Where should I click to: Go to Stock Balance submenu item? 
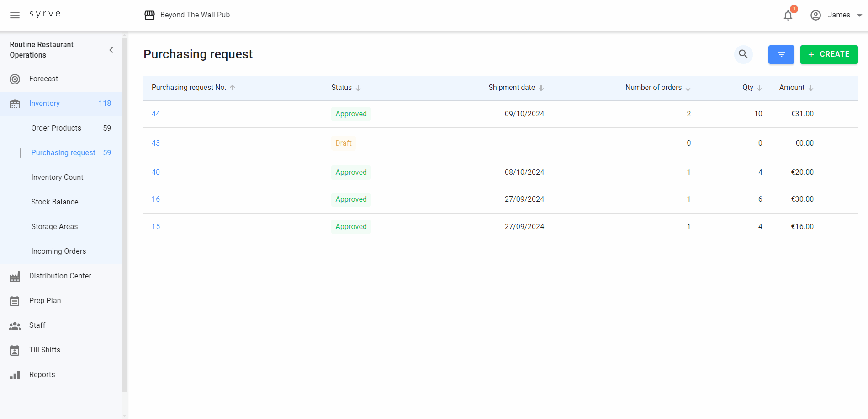point(55,202)
